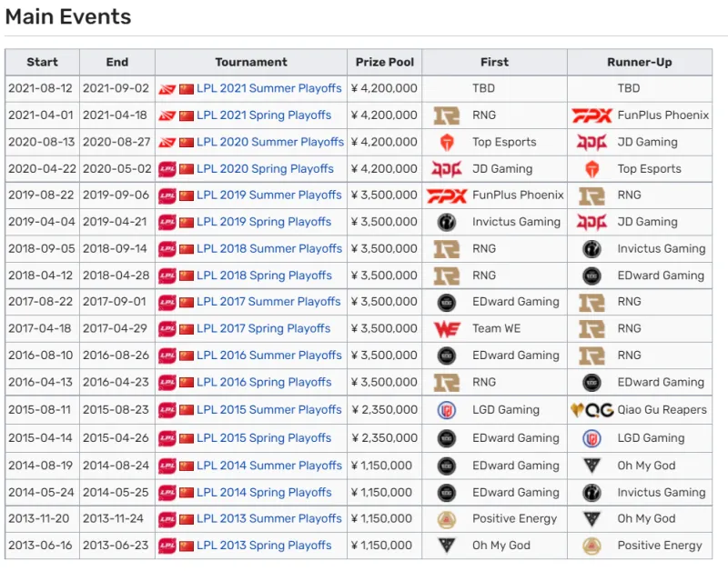Click Positive Energy logo in 2013 Summer row
This screenshot has width=728, height=571.
coord(446,519)
